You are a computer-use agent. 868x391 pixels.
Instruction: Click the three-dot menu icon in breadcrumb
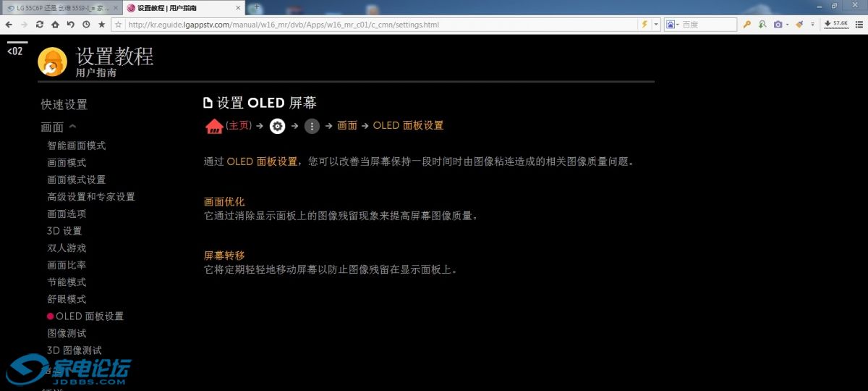tap(312, 126)
